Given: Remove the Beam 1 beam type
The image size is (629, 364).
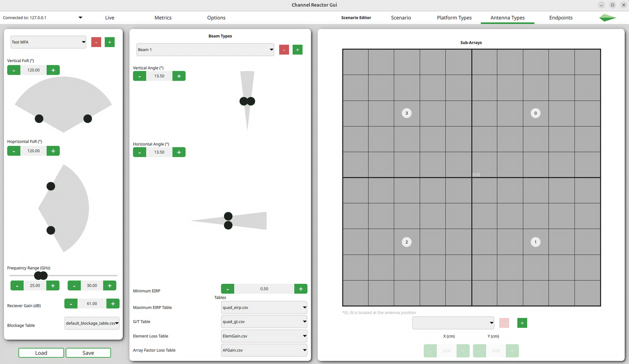Looking at the screenshot, I should [284, 50].
